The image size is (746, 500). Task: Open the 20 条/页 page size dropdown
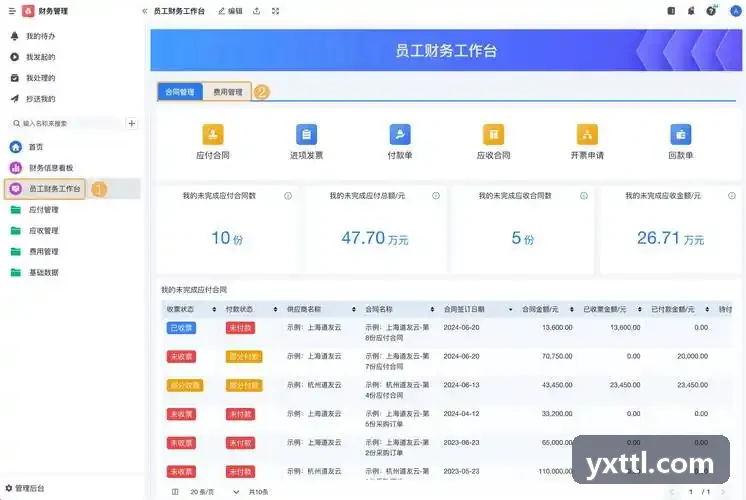point(214,492)
